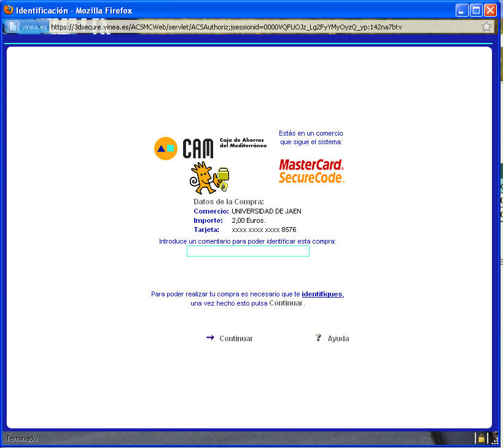Click the Caja de Ahorros del Mediterráneo text
This screenshot has width=503, height=448.
pos(243,142)
